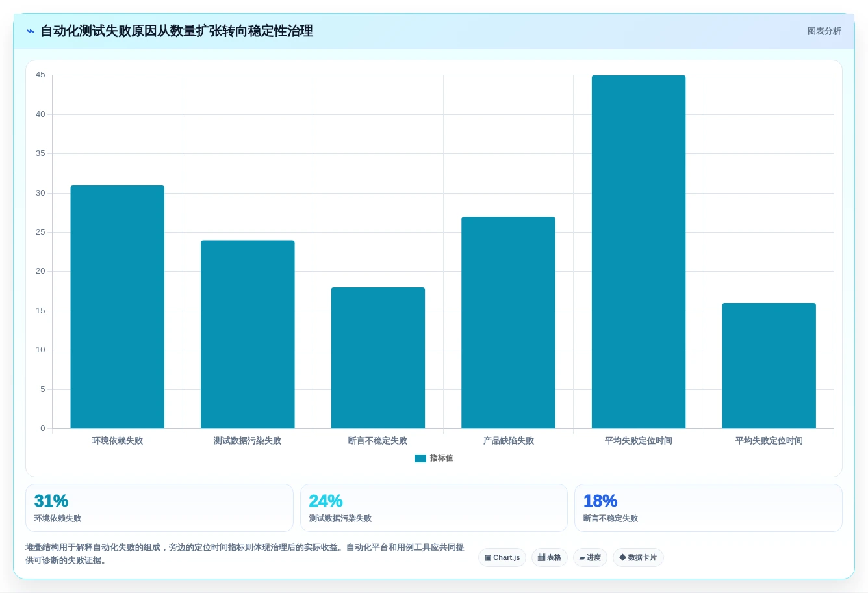
Task: Click the Chart.js tag chip
Action: [502, 558]
